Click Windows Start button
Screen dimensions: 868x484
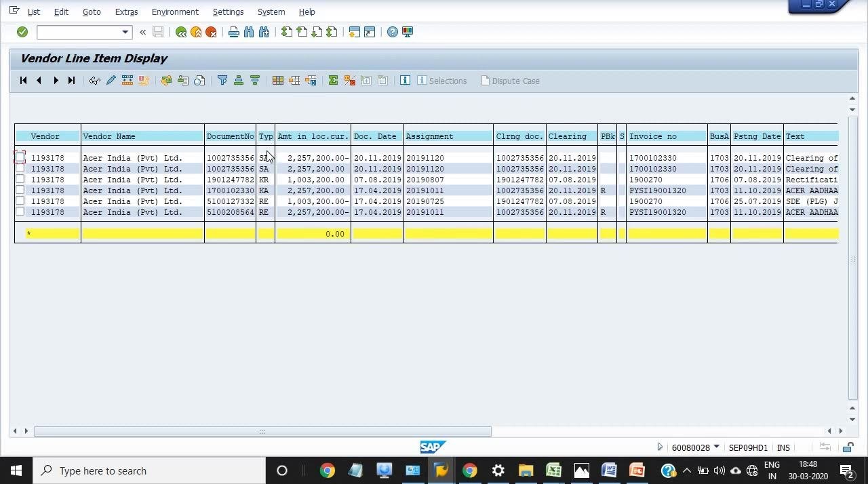point(16,470)
